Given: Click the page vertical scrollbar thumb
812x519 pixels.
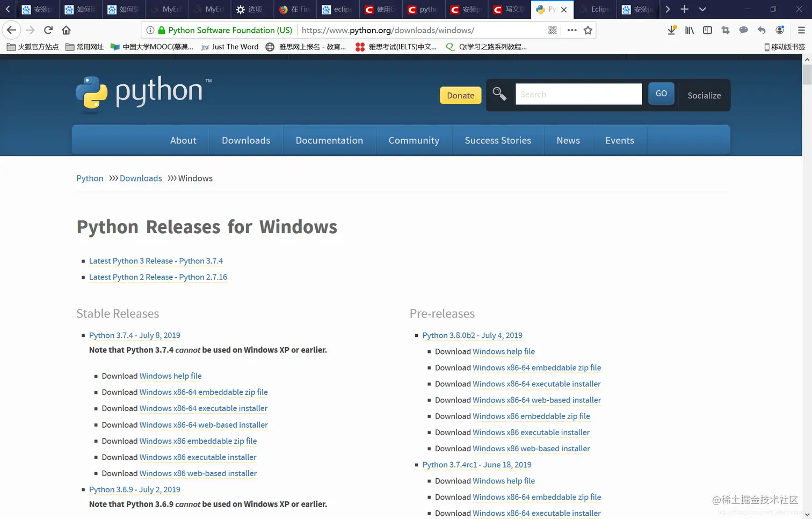Looking at the screenshot, I should (807, 75).
